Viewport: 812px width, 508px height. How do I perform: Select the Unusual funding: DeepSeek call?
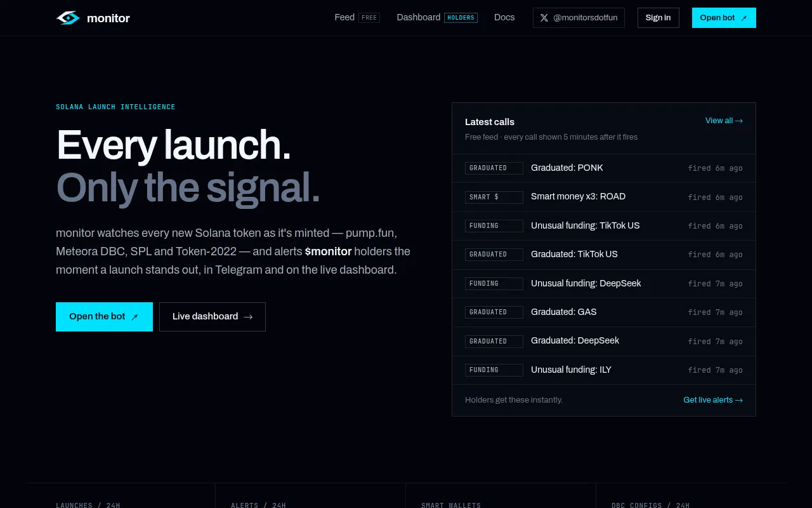click(x=604, y=284)
